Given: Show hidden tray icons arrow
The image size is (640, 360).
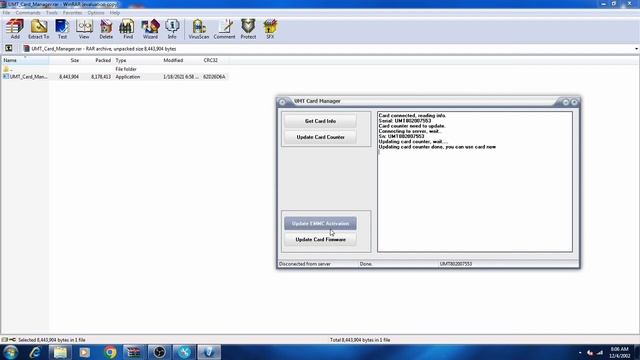Looking at the screenshot, I should (580, 353).
